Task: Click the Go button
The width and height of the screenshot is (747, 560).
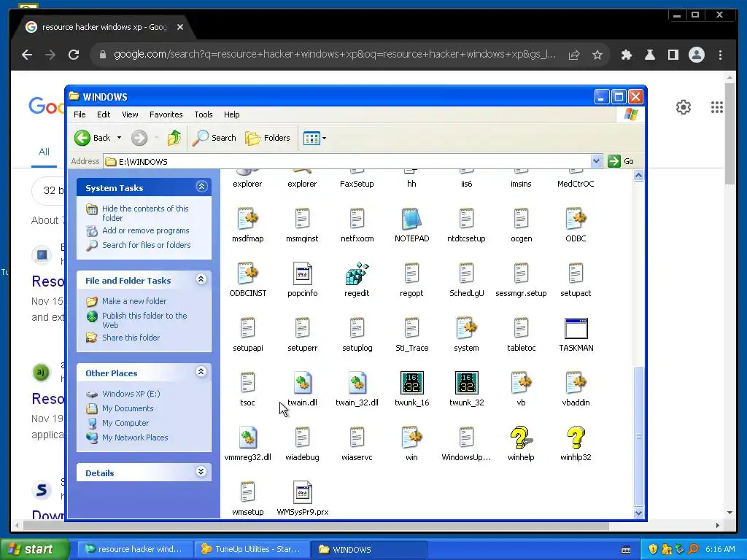Action: pos(621,161)
